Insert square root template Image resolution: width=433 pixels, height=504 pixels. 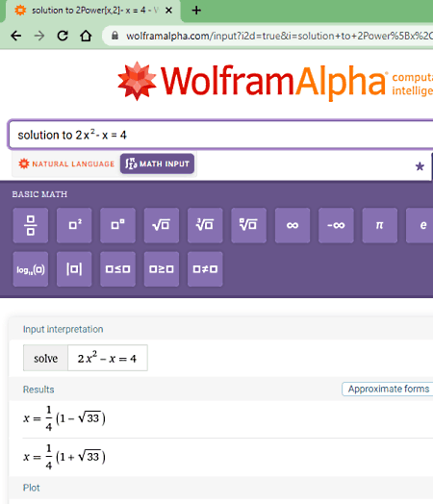(162, 225)
